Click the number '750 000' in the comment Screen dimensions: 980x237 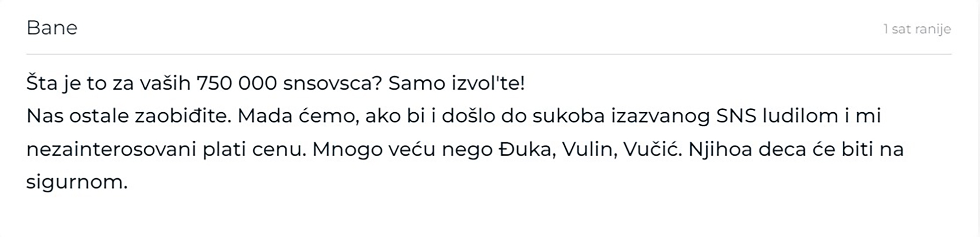pos(237,83)
